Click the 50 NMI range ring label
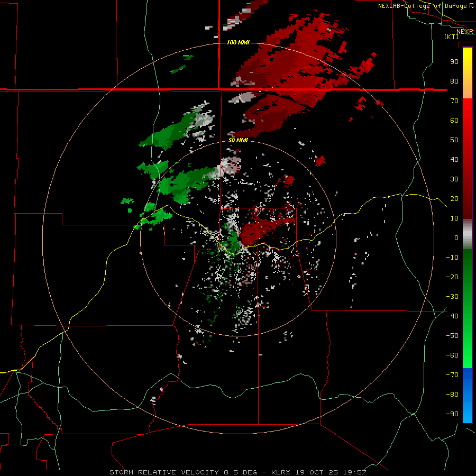Image resolution: width=476 pixels, height=476 pixels. tap(238, 141)
